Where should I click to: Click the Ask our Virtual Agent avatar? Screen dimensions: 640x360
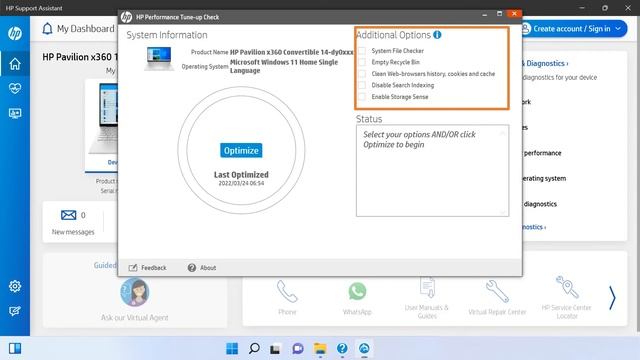click(x=134, y=292)
